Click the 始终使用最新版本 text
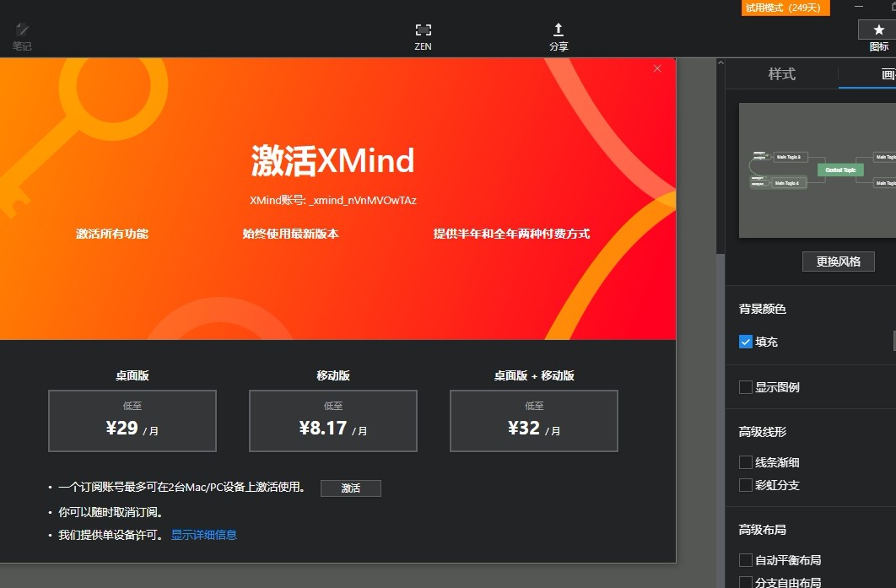 click(x=290, y=234)
